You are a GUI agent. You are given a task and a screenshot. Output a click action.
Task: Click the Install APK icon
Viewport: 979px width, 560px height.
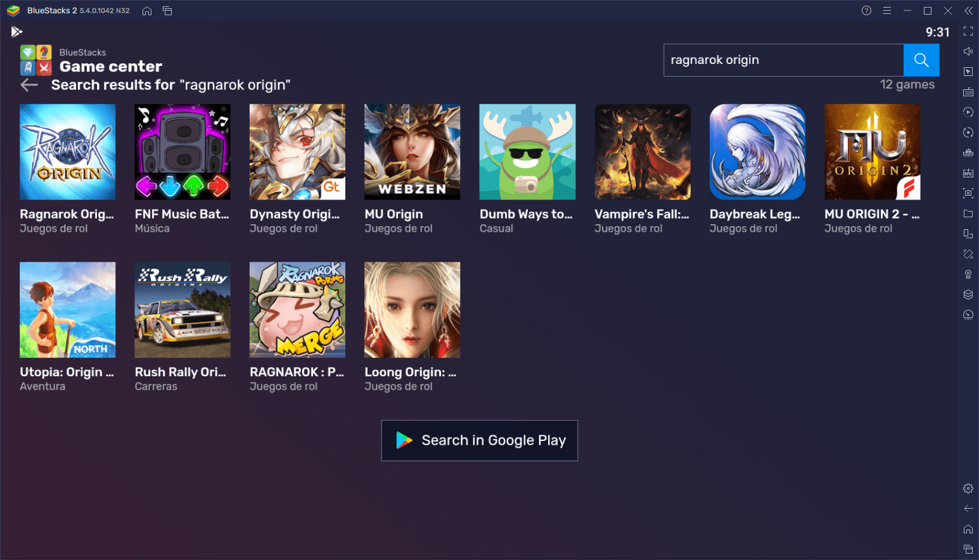(x=968, y=173)
